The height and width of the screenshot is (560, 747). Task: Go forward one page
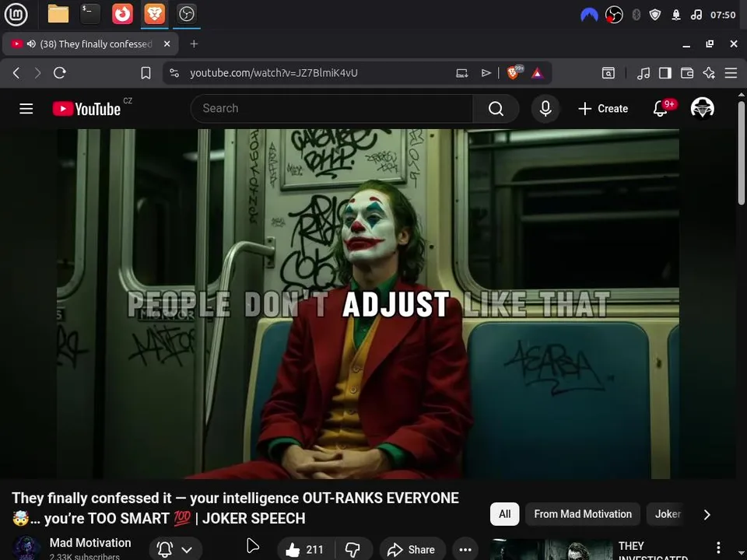37,73
